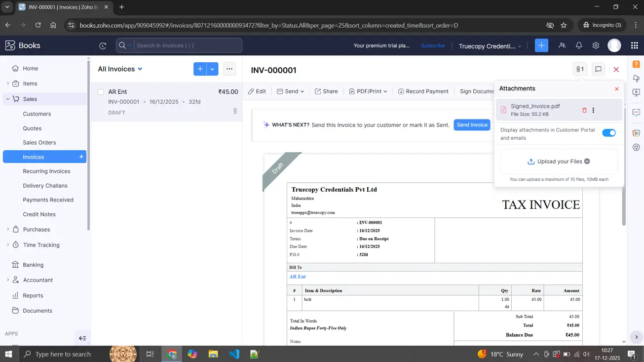Collapse the left sidebar
The height and width of the screenshot is (362, 644).
(x=82, y=338)
